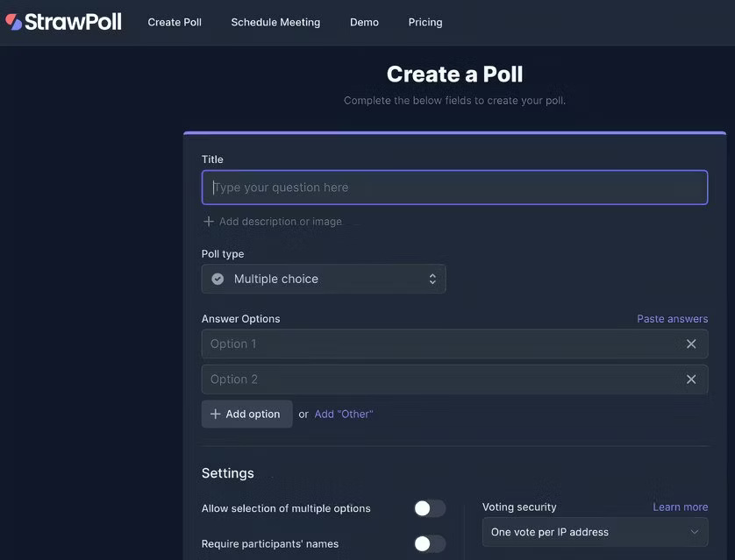Image resolution: width=735 pixels, height=560 pixels.
Task: Open Learn more about voting security
Action: tap(680, 507)
